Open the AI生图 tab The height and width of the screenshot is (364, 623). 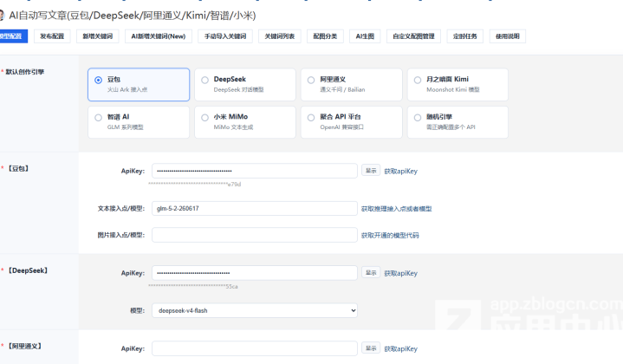pos(365,36)
